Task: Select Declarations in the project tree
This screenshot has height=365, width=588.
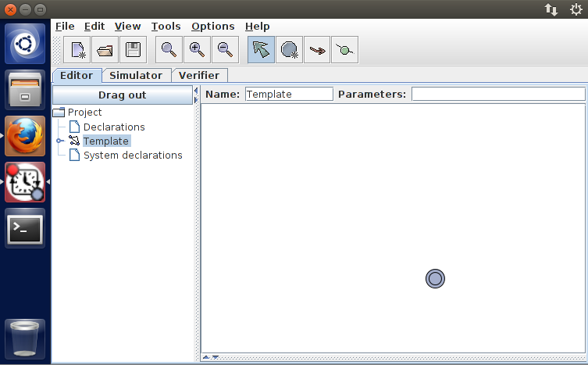Action: pos(113,127)
